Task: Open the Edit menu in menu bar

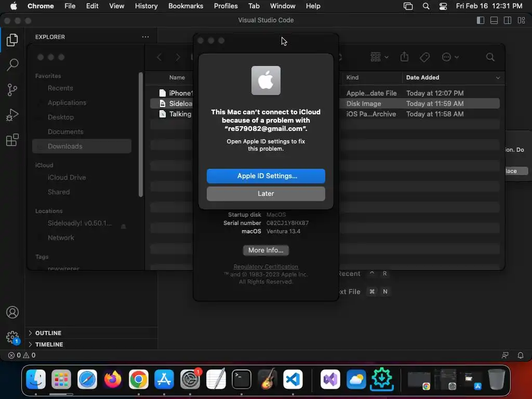Action: coord(92,6)
